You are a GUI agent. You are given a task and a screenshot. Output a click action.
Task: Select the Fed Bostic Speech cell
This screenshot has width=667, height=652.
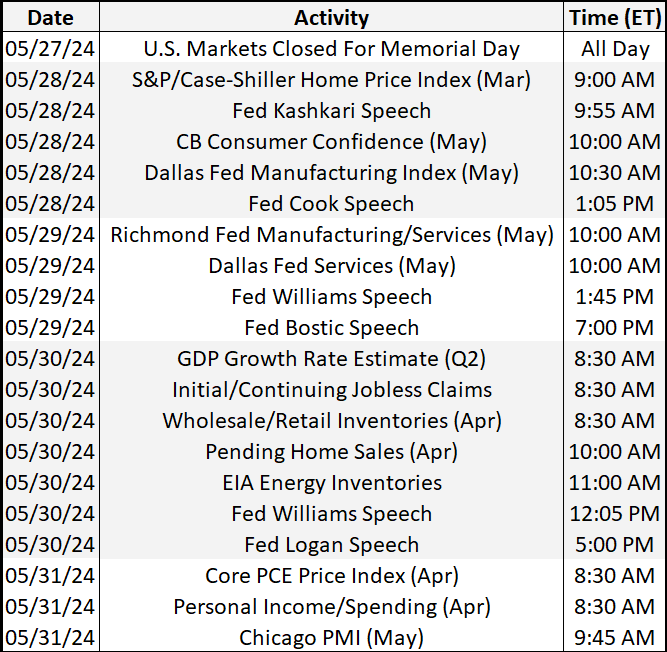pyautogui.click(x=331, y=328)
